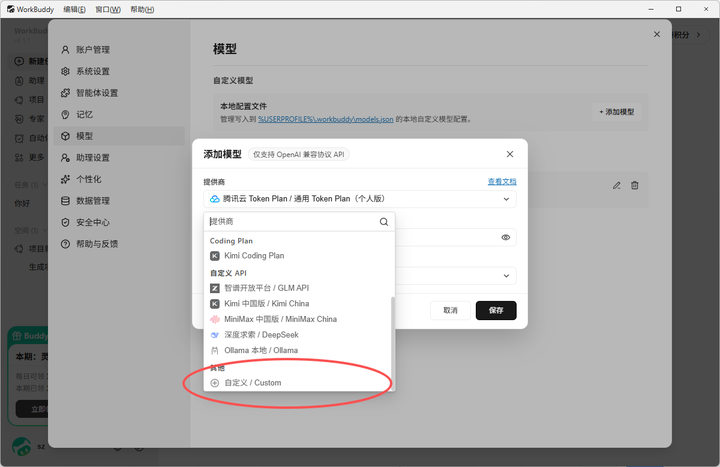Close the settings panel with X

[x=657, y=34]
